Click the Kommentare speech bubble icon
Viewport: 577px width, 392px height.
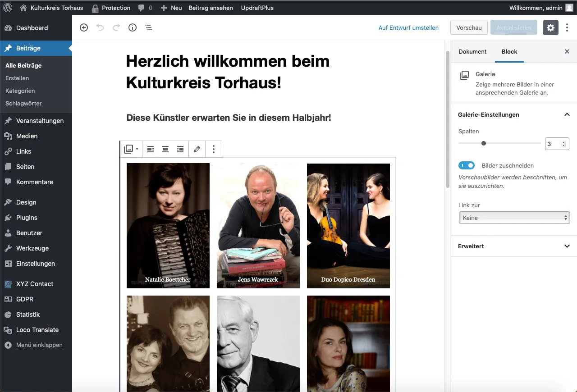coord(8,182)
